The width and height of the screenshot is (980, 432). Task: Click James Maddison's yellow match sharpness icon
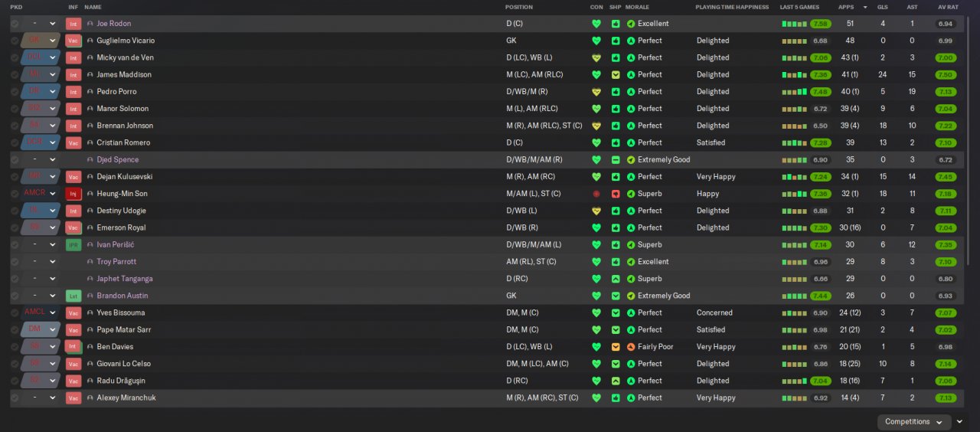(616, 75)
